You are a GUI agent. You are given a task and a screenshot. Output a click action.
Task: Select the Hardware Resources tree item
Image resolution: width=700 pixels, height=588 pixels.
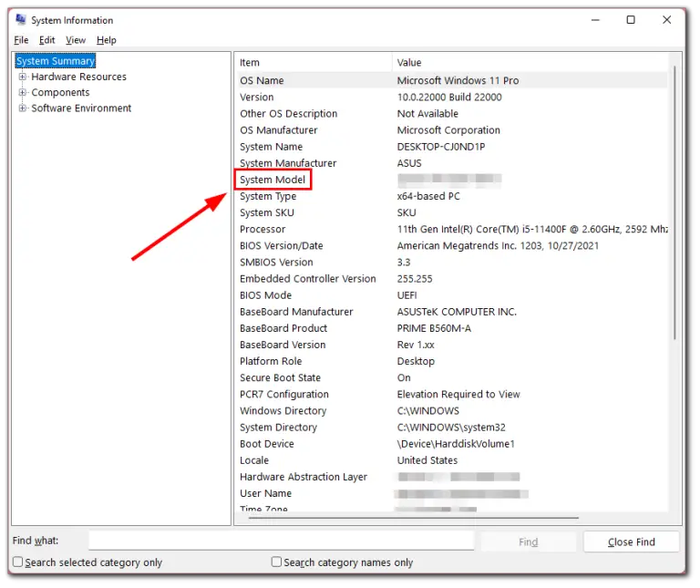(78, 77)
